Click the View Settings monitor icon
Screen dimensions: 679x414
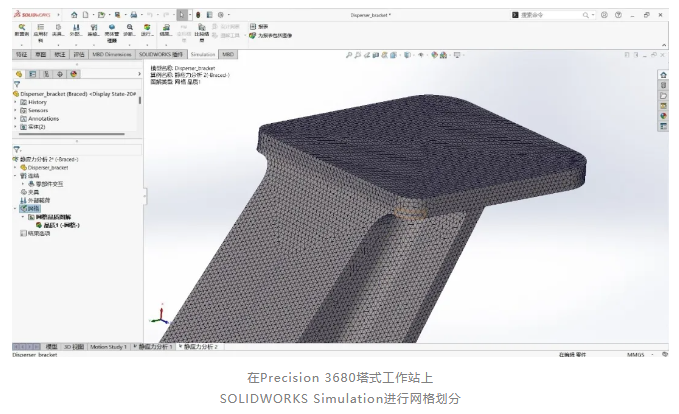[x=457, y=55]
